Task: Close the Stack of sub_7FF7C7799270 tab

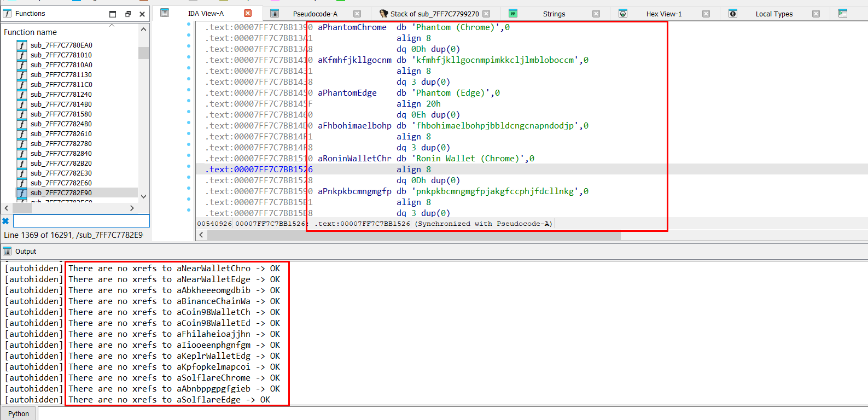Action: [x=486, y=14]
